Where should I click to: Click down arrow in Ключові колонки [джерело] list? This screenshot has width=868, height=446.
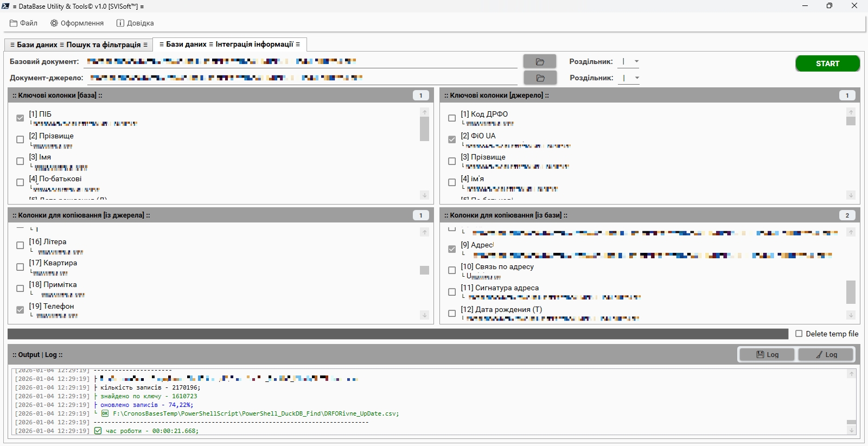(851, 195)
